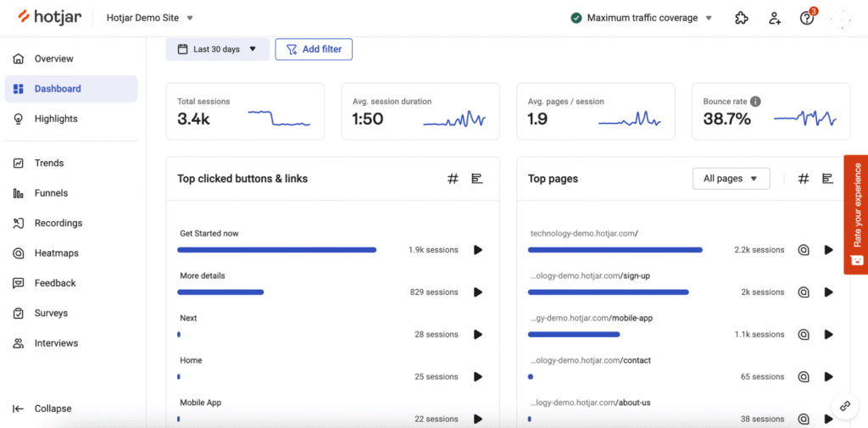Click the copy link icon at bottom right
The image size is (868, 428).
[x=845, y=406]
